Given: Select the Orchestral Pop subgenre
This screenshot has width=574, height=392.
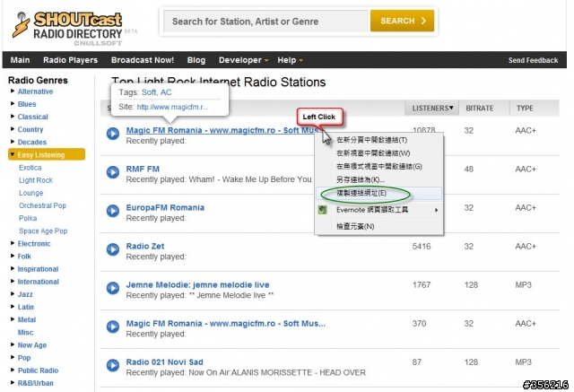Looking at the screenshot, I should point(42,205).
